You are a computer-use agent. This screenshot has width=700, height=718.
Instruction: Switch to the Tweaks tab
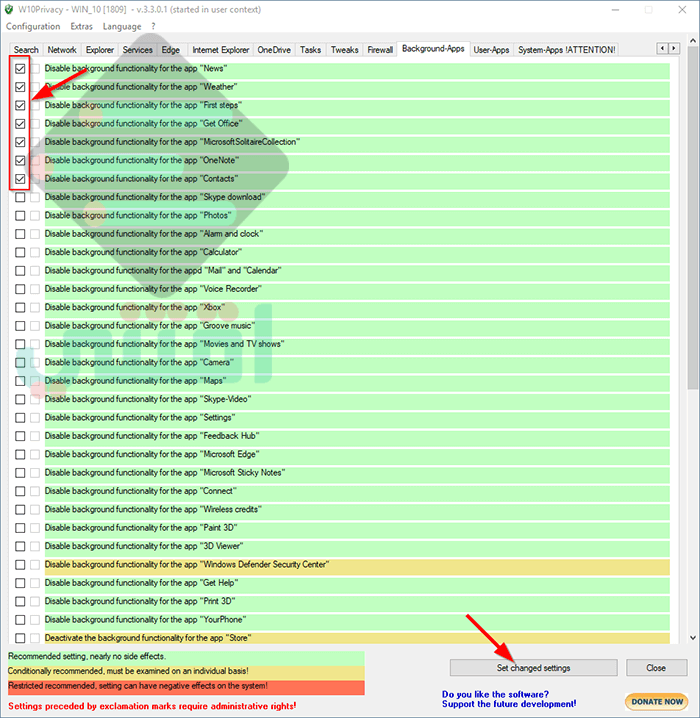pyautogui.click(x=344, y=50)
